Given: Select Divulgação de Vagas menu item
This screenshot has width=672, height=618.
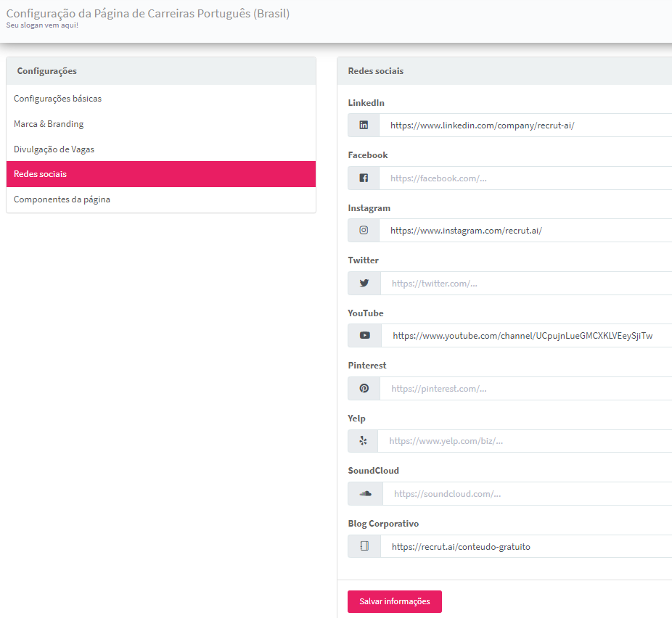Looking at the screenshot, I should tap(161, 149).
